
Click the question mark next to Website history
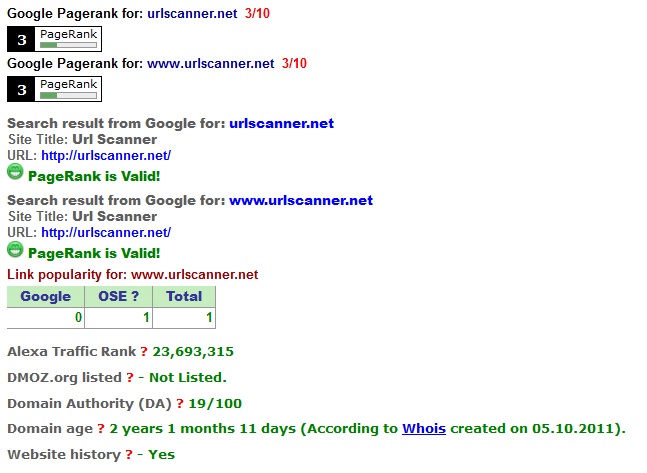pyautogui.click(x=129, y=455)
